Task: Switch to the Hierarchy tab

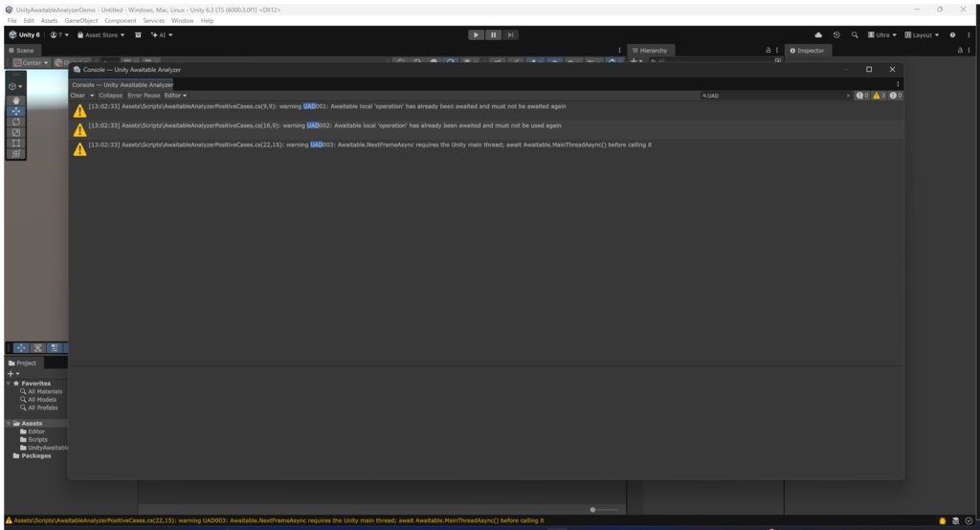Action: coord(650,50)
